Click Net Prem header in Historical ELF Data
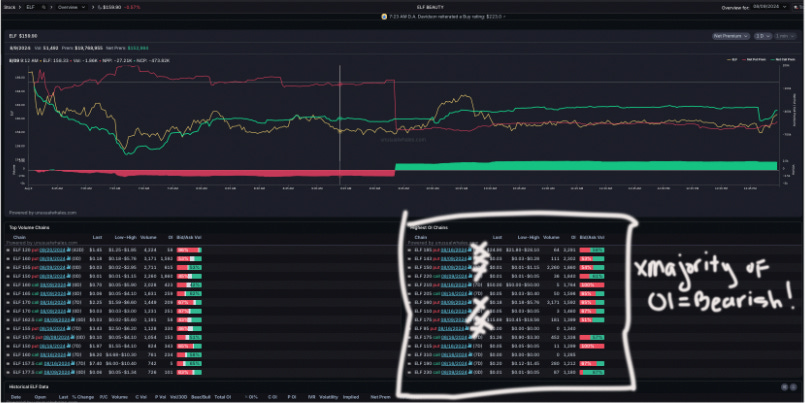 (380, 397)
